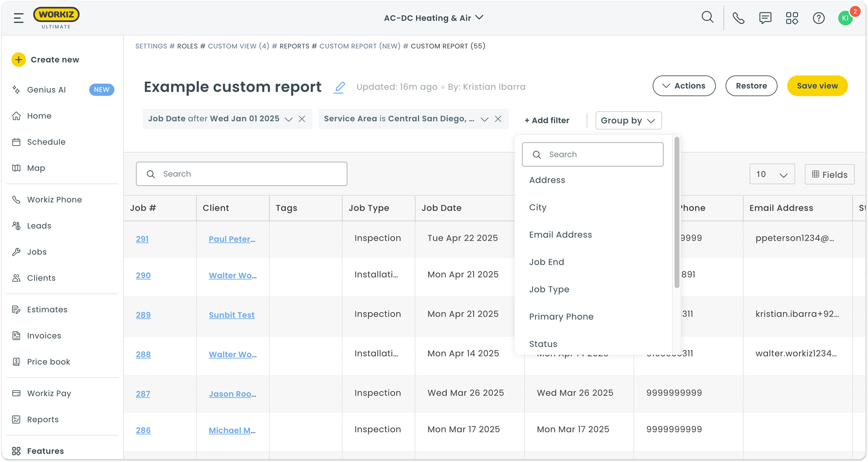Click the yellow plus Create new icon
This screenshot has width=868, height=462.
point(19,59)
